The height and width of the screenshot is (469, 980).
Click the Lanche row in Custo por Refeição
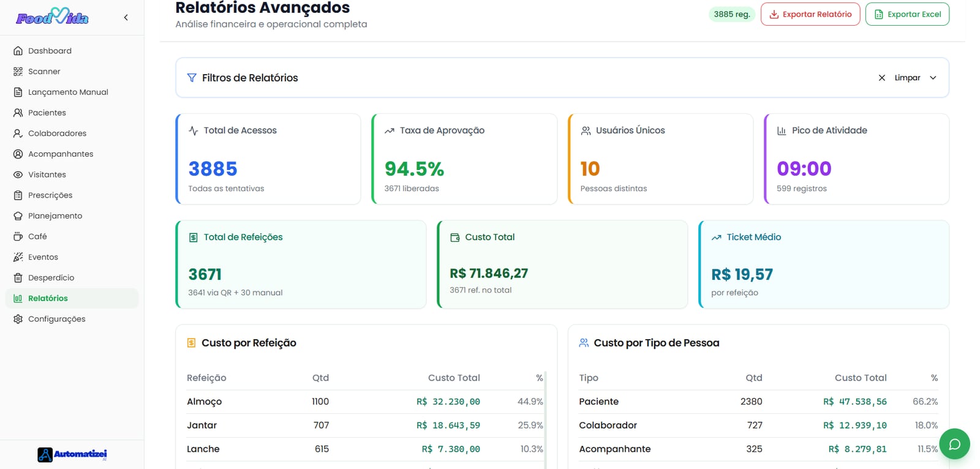[365, 449]
